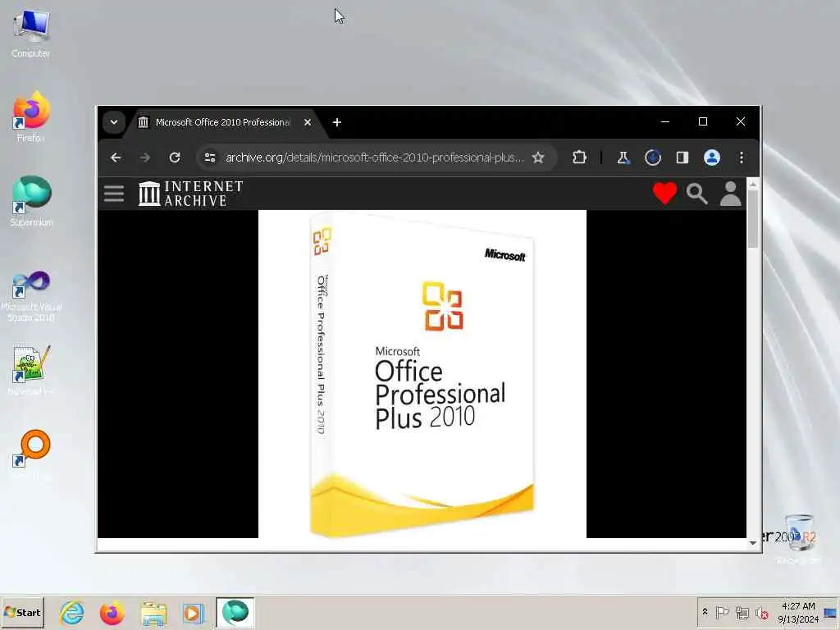Open the Chrome Labs flask icon
The width and height of the screenshot is (840, 630).
pyautogui.click(x=623, y=157)
